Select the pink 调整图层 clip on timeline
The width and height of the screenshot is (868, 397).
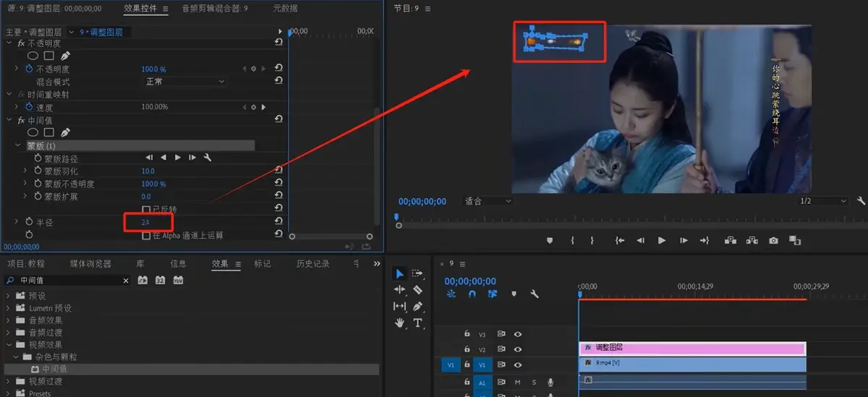click(x=692, y=348)
